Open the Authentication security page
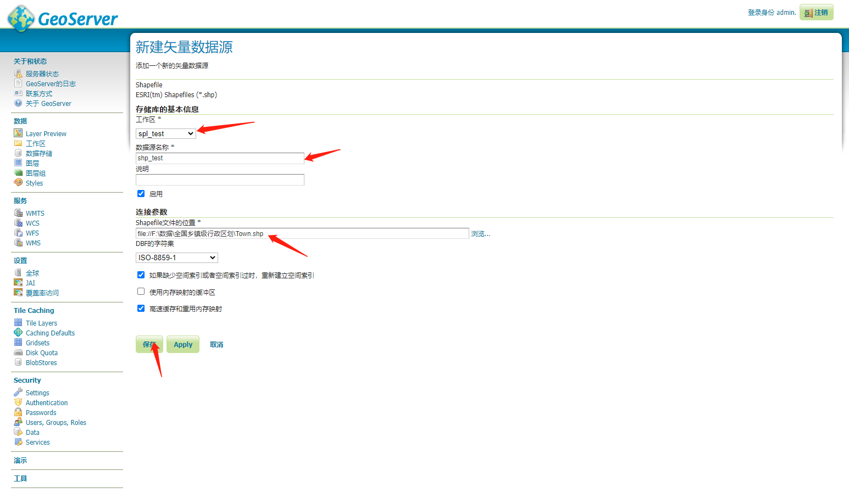This screenshot has height=504, width=849. tap(46, 402)
